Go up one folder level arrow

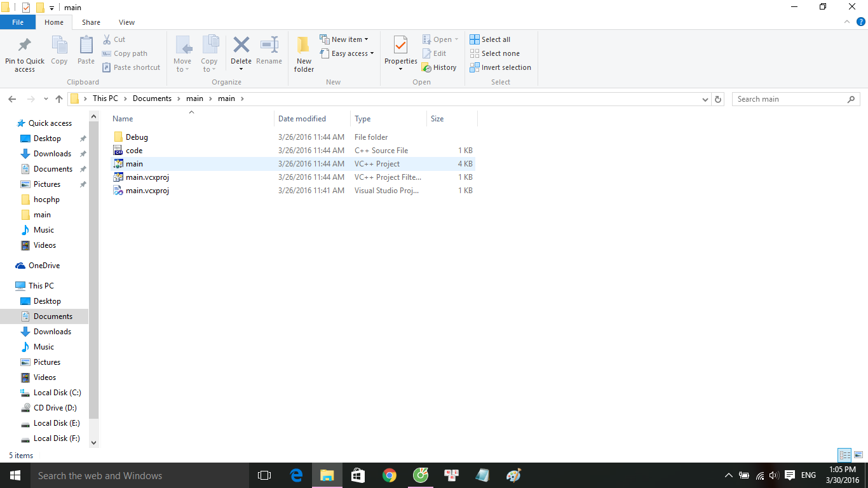[x=59, y=99]
